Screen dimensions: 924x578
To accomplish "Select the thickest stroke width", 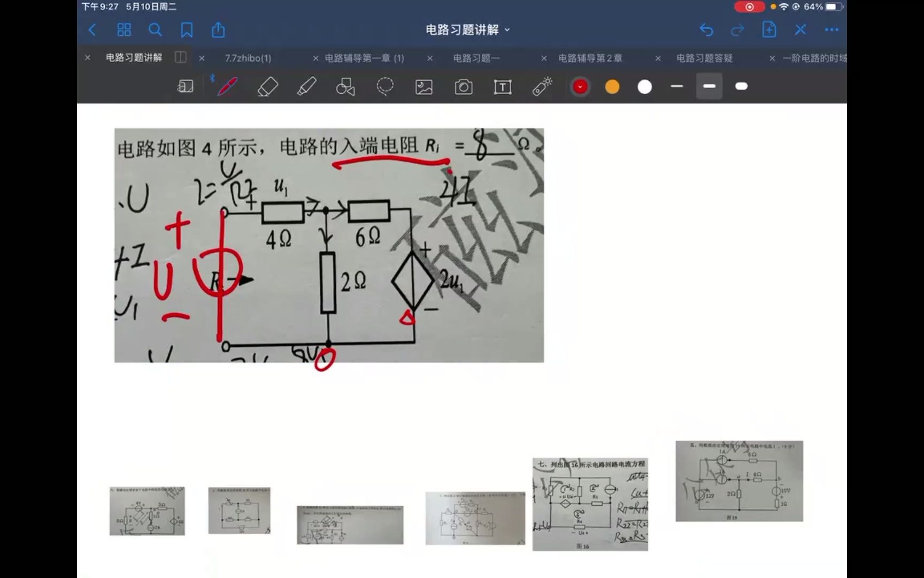I will click(742, 86).
